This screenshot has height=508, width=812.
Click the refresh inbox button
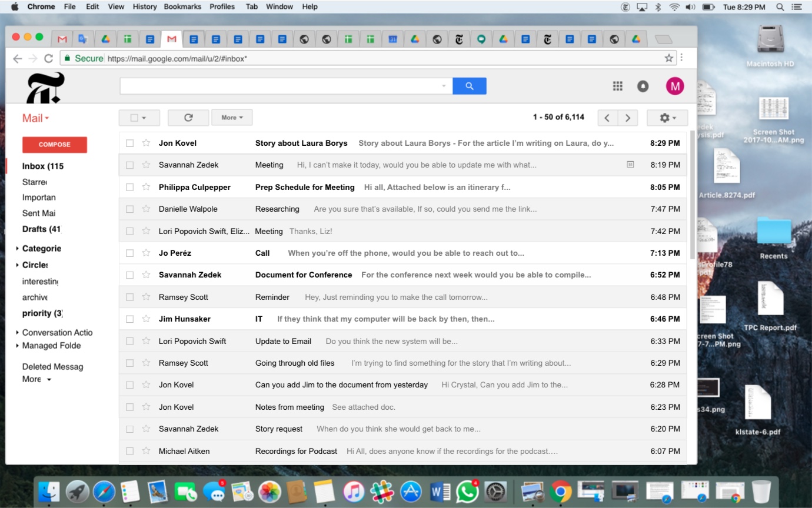pyautogui.click(x=188, y=118)
